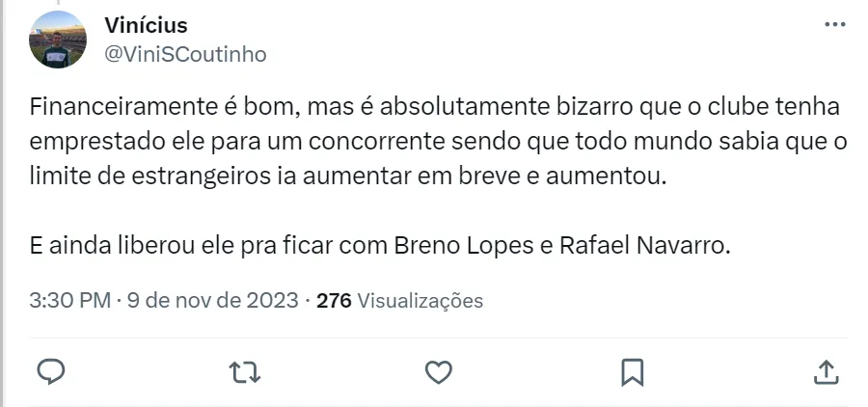
Task: Open the three-dot more options menu
Action: (834, 25)
